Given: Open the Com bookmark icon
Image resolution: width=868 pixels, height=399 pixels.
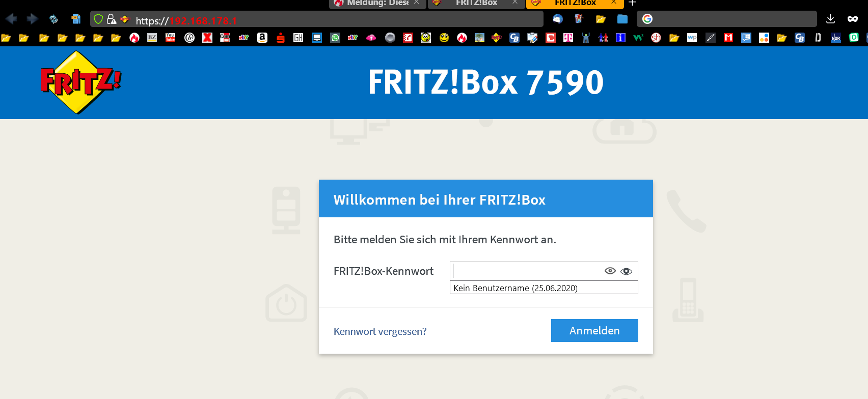Looking at the screenshot, I should click(x=225, y=38).
